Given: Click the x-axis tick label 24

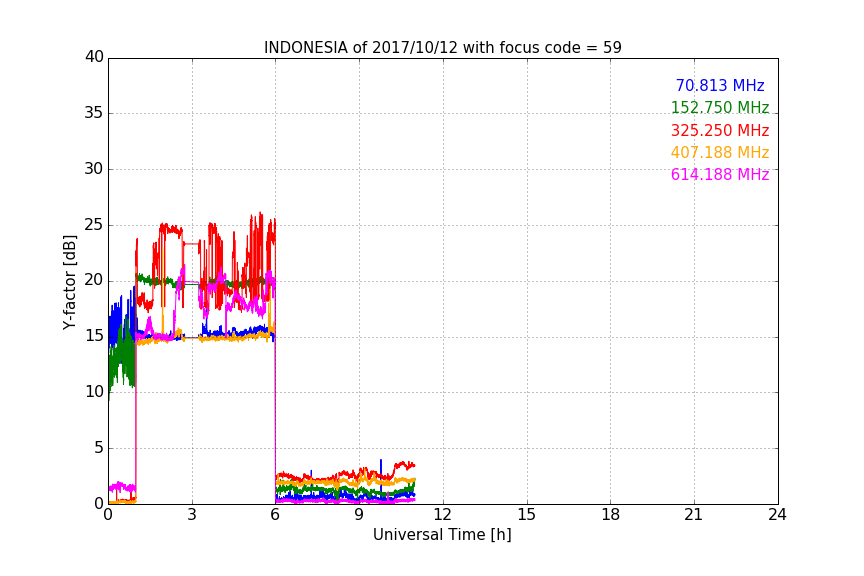Looking at the screenshot, I should tap(777, 515).
